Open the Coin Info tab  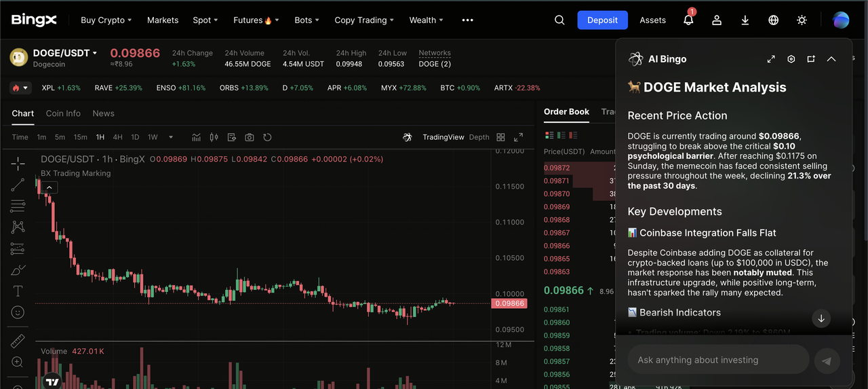tap(63, 113)
